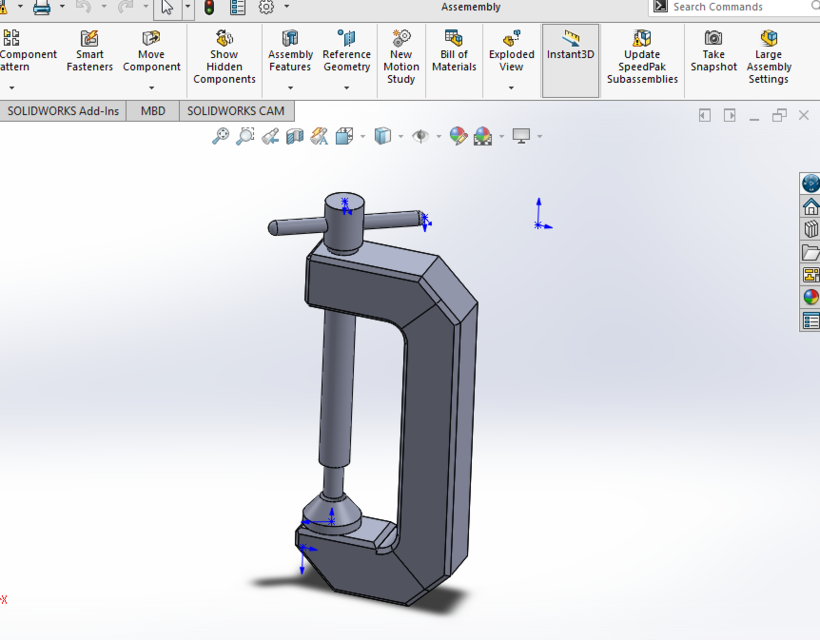Open the Section View tool
Screen dimensions: 820x640
[292, 136]
